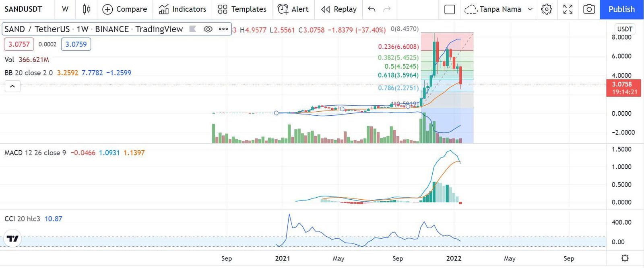This screenshot has width=644, height=268.
Task: Select the 0.786(2.2751) Fibonacci level label
Action: pos(398,88)
